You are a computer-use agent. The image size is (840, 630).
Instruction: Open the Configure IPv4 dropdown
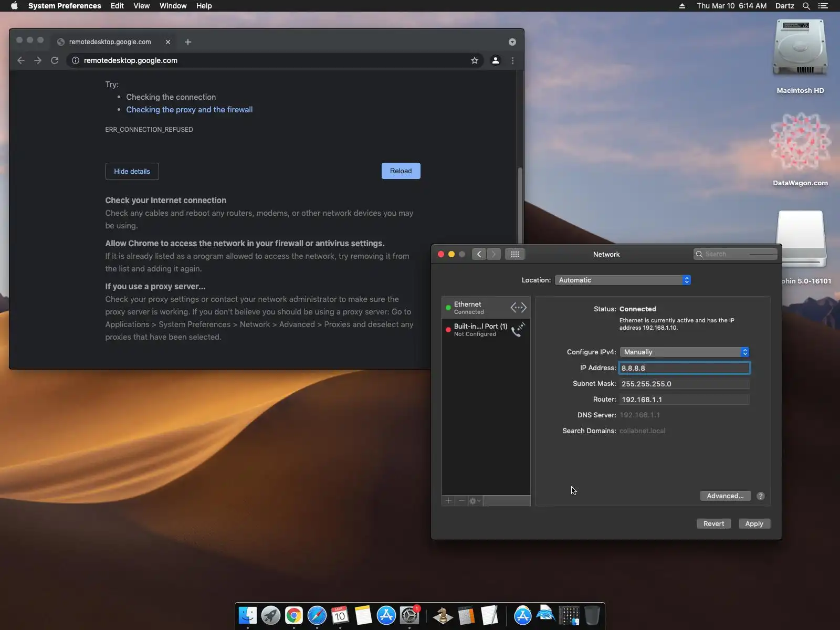(685, 352)
